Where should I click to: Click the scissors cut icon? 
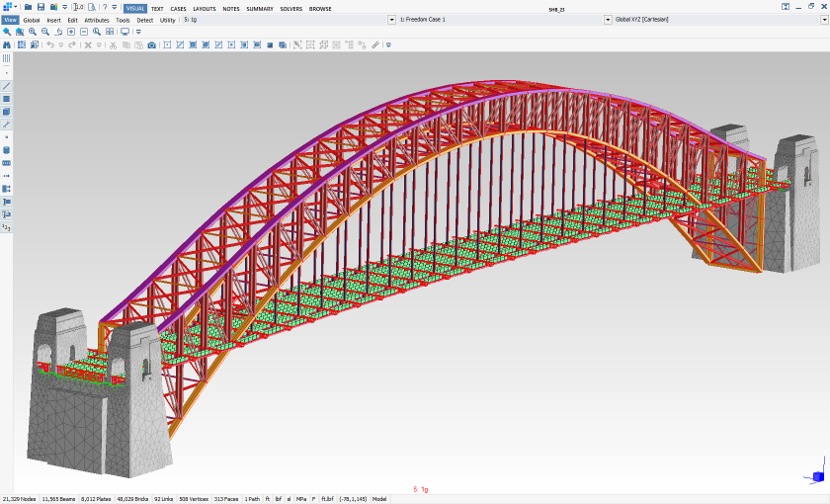click(113, 45)
